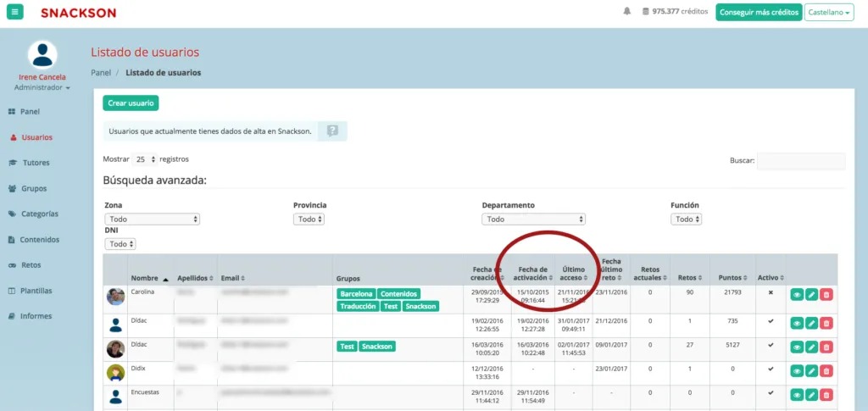The image size is (868, 411).
Task: Click the credits coin stack icon
Action: [645, 12]
